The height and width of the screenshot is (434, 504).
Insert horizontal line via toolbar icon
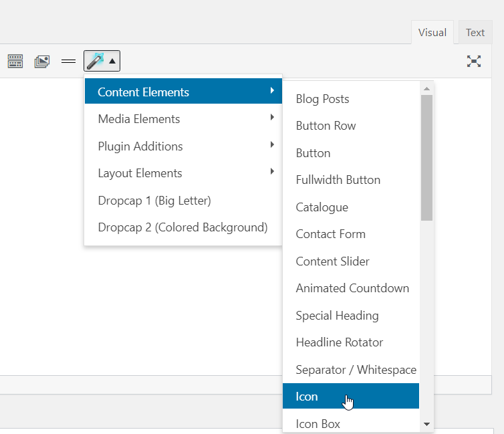(68, 61)
